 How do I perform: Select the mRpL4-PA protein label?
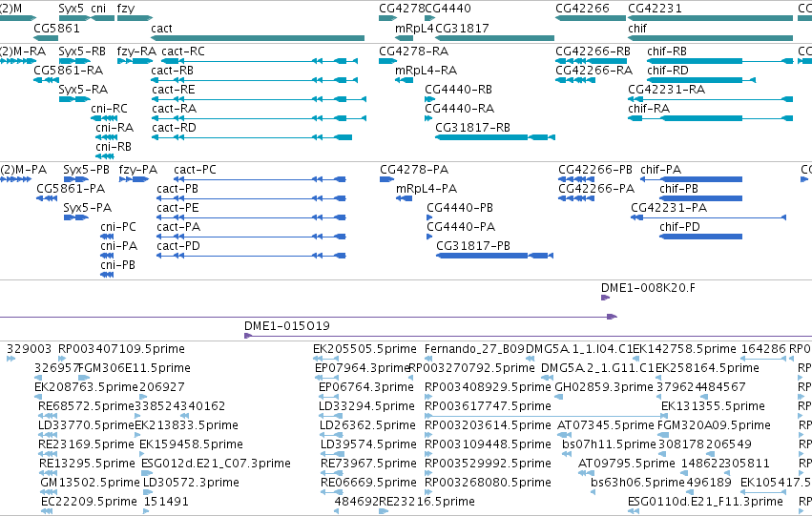pyautogui.click(x=427, y=189)
